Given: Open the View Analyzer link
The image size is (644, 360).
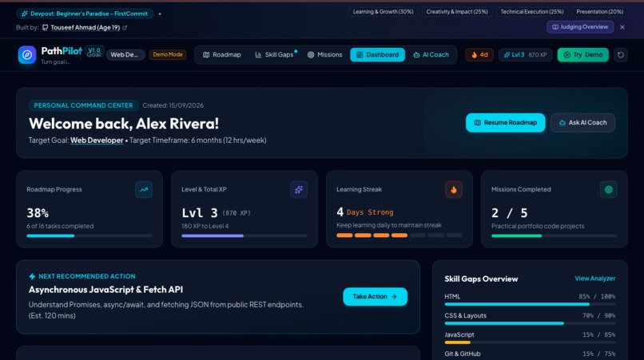Looking at the screenshot, I should 594,279.
